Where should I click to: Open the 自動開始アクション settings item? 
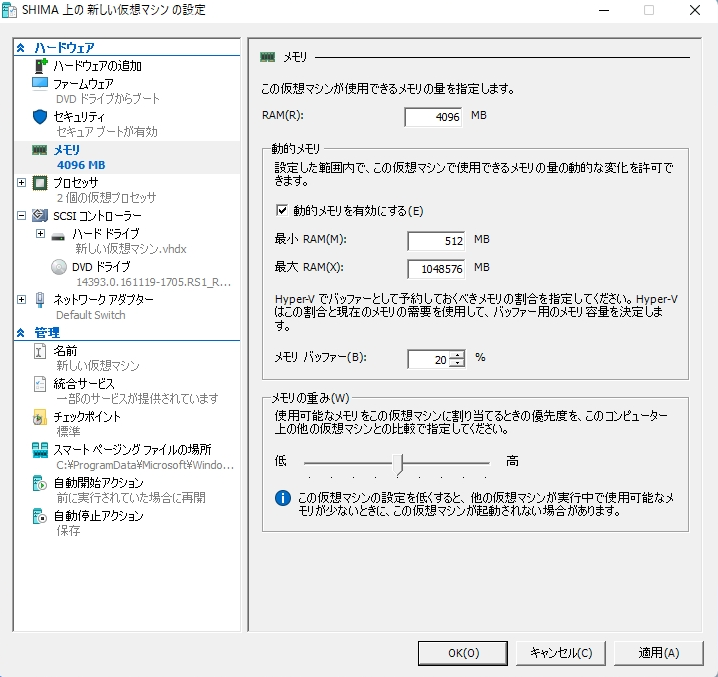coord(98,483)
